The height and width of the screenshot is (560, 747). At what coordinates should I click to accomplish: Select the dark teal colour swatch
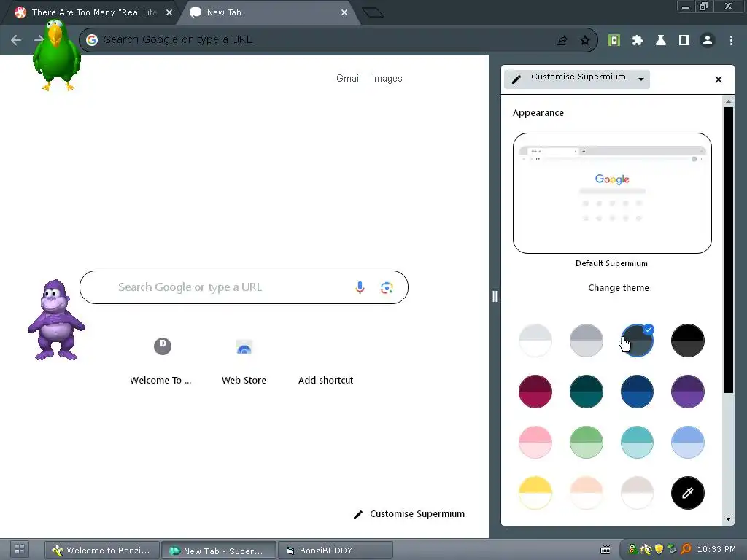point(587,392)
